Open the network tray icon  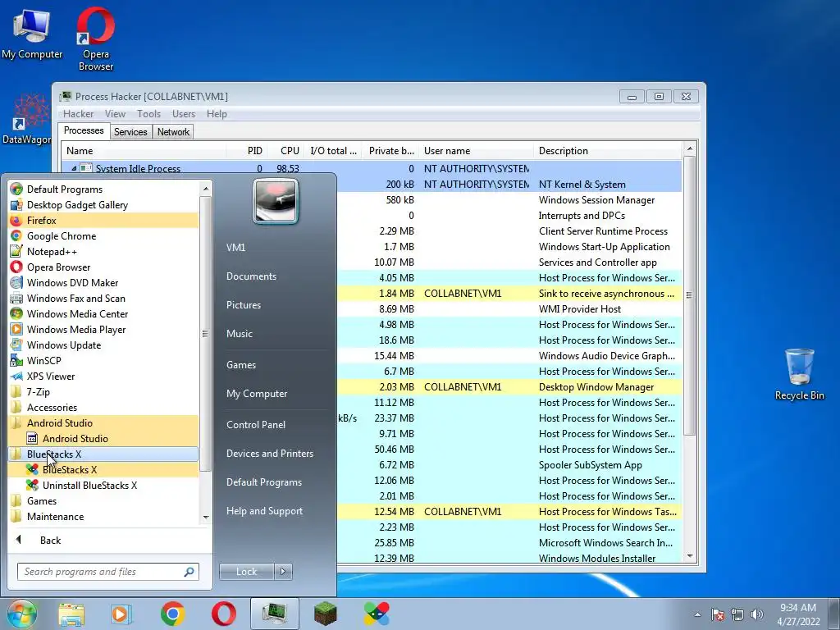(737, 614)
